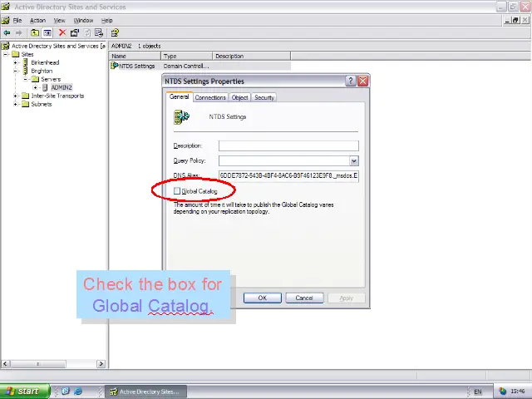Click the Active Directory Sites taskbar button

point(146,392)
